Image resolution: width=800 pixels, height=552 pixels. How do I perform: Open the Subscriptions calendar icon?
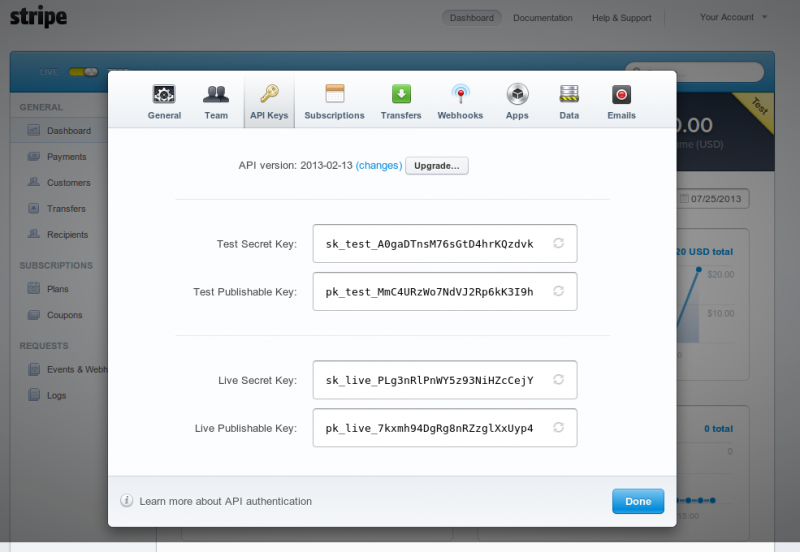(335, 94)
